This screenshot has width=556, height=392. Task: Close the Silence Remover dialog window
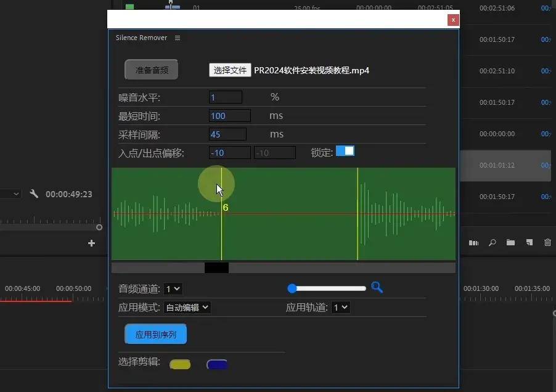click(x=453, y=20)
